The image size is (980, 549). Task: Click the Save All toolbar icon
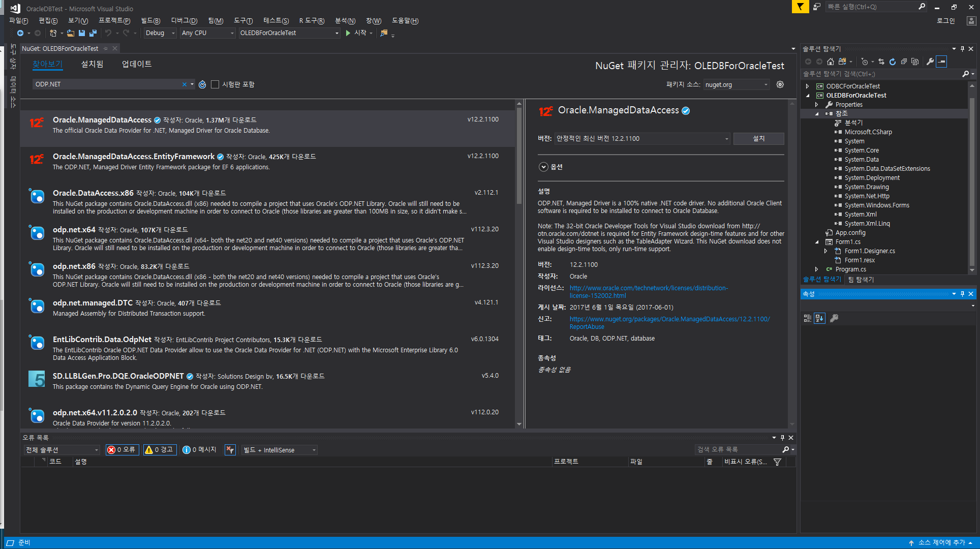93,33
